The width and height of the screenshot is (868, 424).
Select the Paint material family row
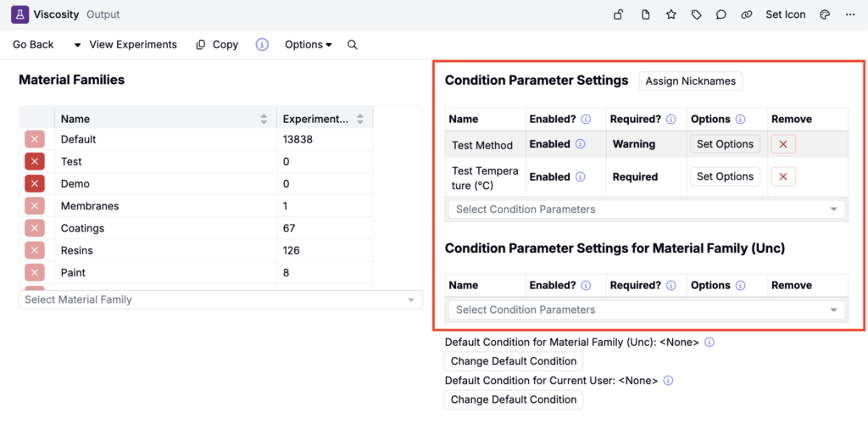(196, 272)
